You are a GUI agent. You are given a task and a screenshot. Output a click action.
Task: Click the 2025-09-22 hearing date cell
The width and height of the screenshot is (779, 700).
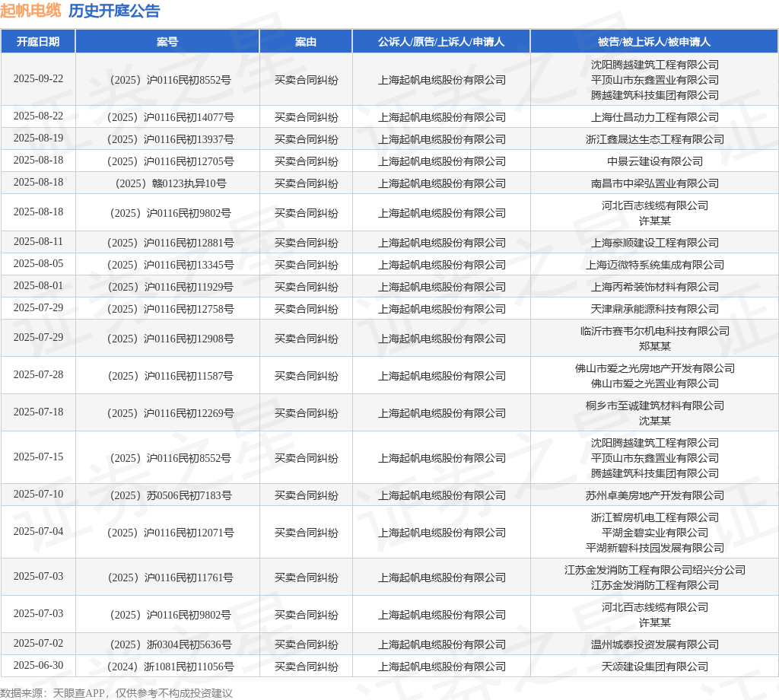pyautogui.click(x=38, y=79)
